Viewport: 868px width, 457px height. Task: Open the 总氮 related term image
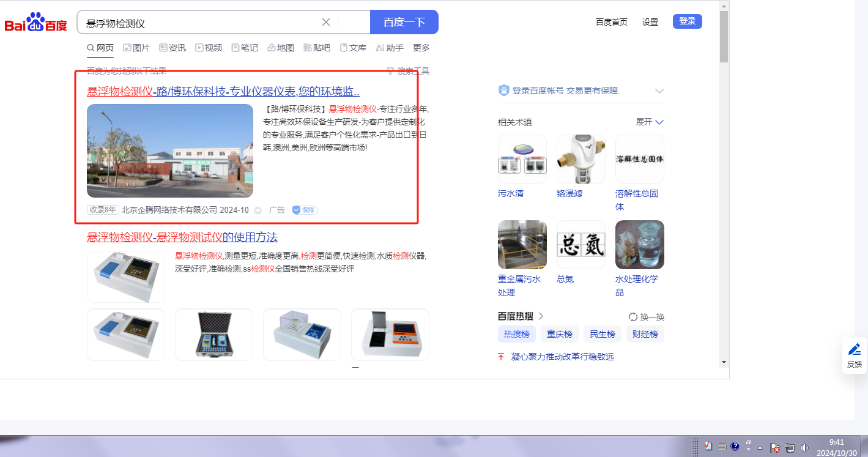click(x=581, y=245)
